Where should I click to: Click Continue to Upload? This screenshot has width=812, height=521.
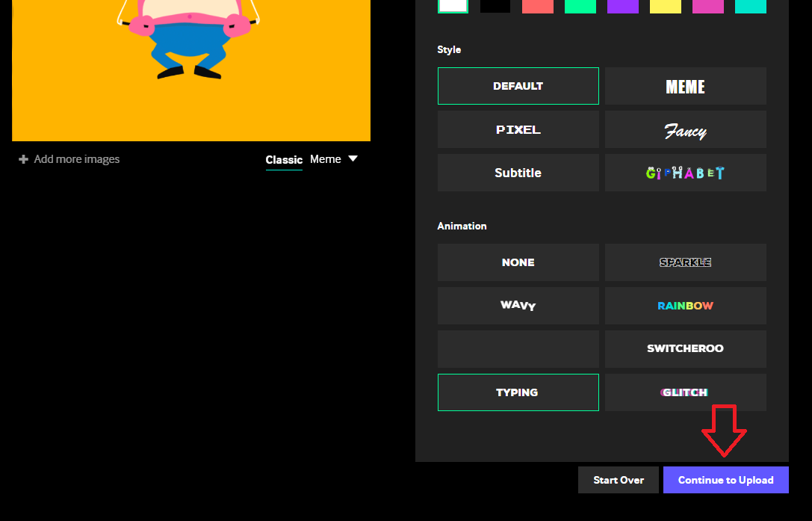pos(725,480)
